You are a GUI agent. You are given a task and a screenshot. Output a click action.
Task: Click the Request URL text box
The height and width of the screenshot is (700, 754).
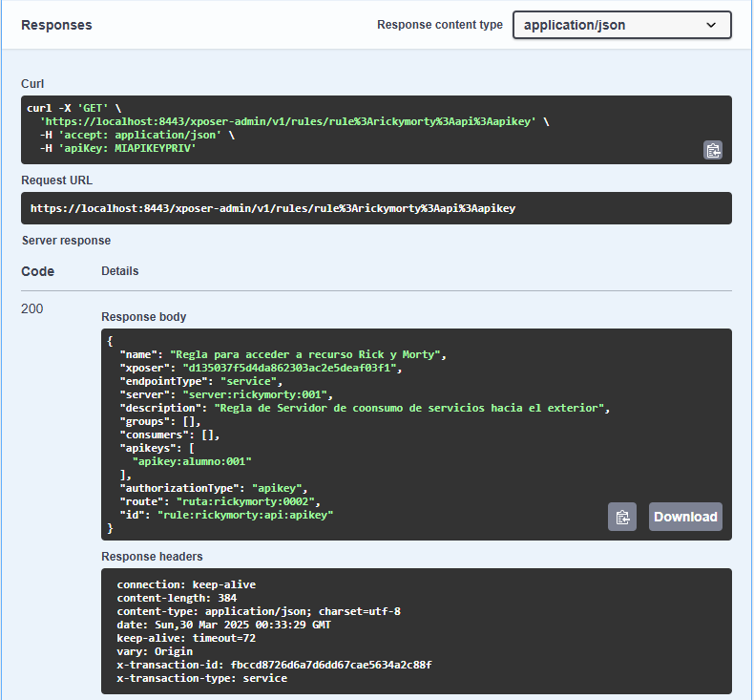tap(376, 208)
